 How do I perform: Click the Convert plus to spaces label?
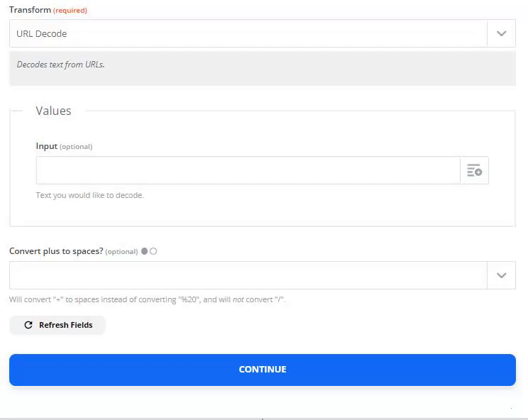coord(56,251)
